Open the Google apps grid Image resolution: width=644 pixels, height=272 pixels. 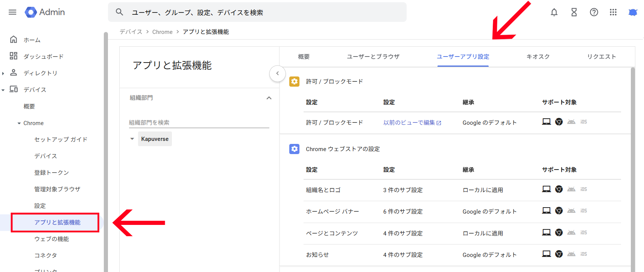(613, 12)
